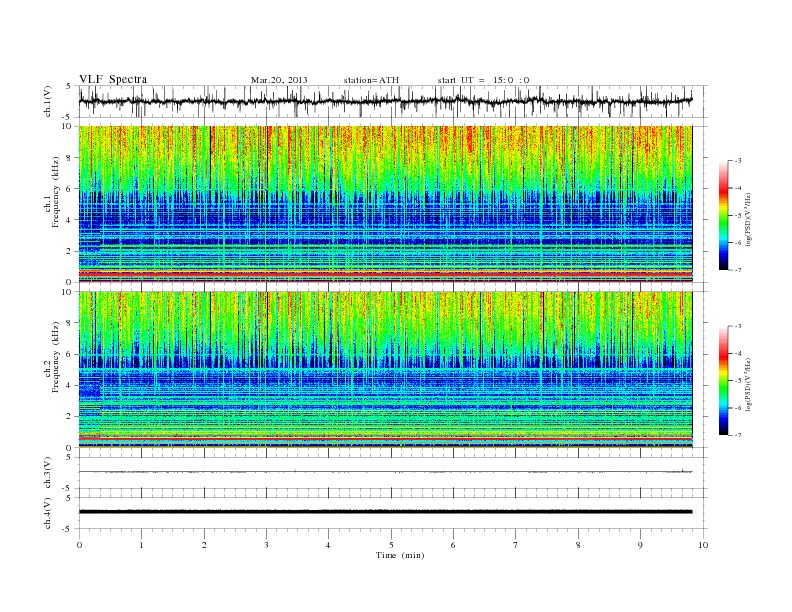Click the "5" time axis tick label
The width and height of the screenshot is (792, 612).
[391, 545]
